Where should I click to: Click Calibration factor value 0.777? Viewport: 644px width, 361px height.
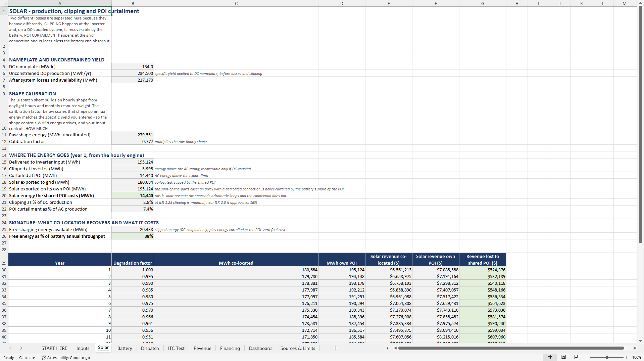click(133, 141)
